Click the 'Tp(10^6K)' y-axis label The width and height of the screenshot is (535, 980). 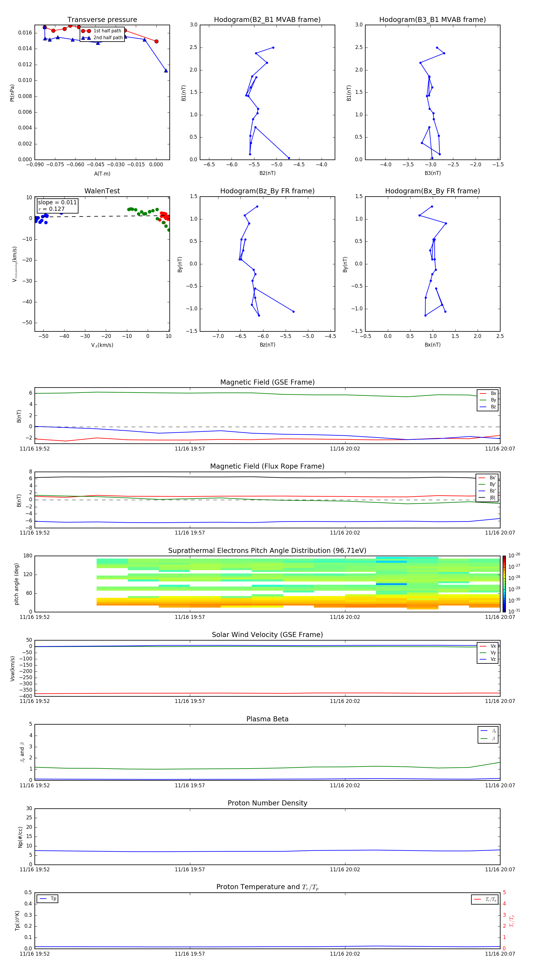click(17, 921)
